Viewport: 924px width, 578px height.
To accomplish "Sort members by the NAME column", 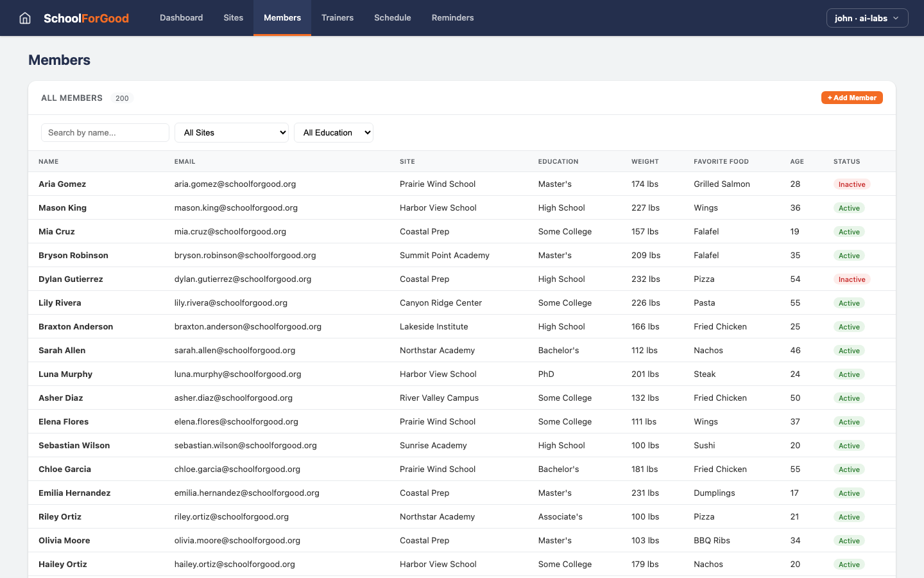I will (x=48, y=161).
